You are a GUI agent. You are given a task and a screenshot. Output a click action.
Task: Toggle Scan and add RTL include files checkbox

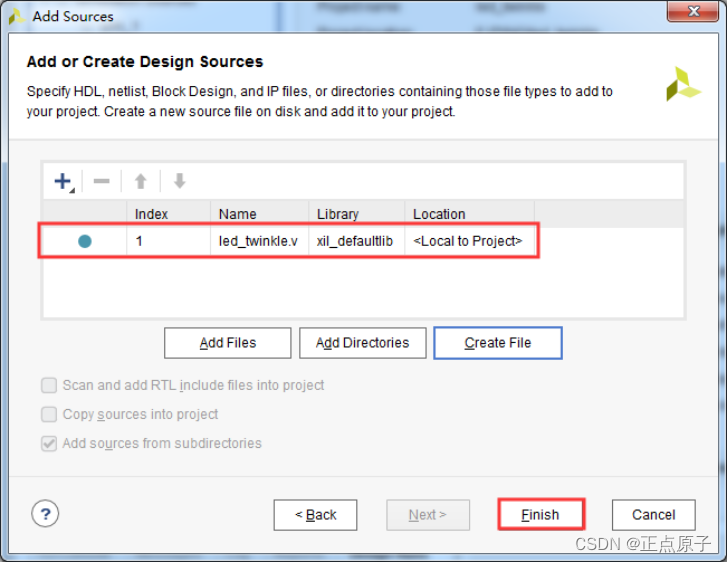pyautogui.click(x=49, y=385)
